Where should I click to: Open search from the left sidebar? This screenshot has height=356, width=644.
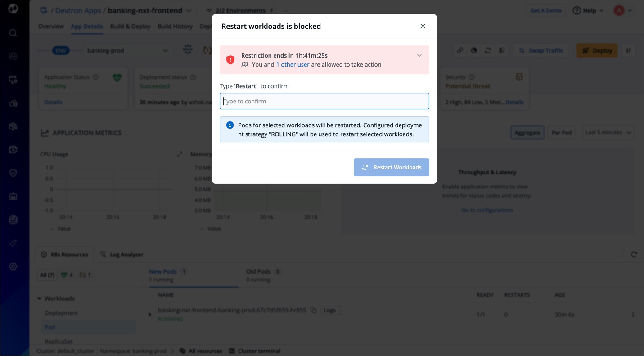pyautogui.click(x=13, y=33)
